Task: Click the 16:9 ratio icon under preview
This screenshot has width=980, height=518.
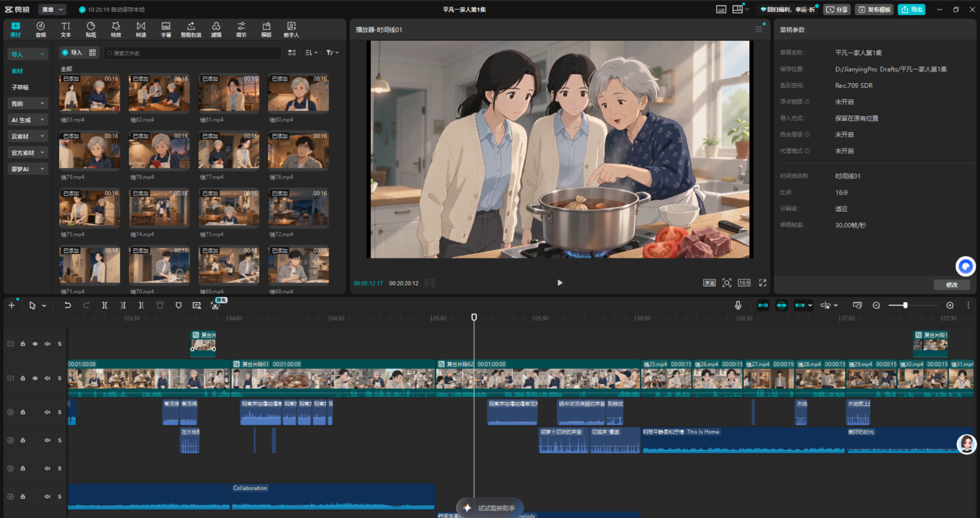Action: pyautogui.click(x=744, y=283)
